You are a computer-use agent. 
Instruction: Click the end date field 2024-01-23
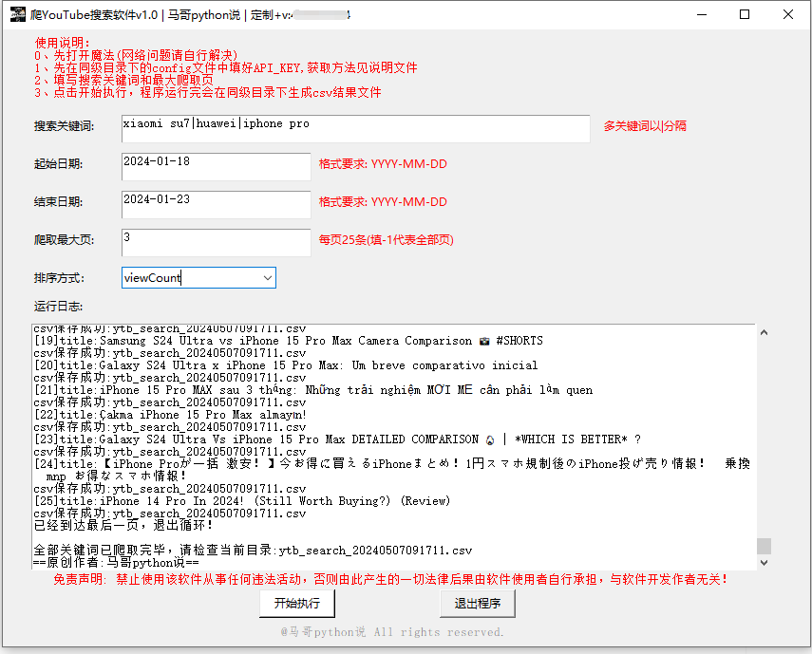(216, 204)
